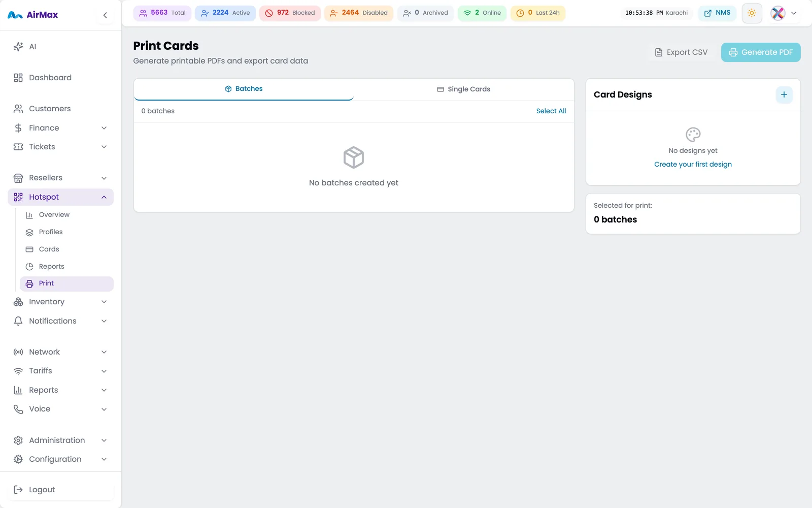Click the 2224 Active status badge
The image size is (812, 508).
pos(225,13)
